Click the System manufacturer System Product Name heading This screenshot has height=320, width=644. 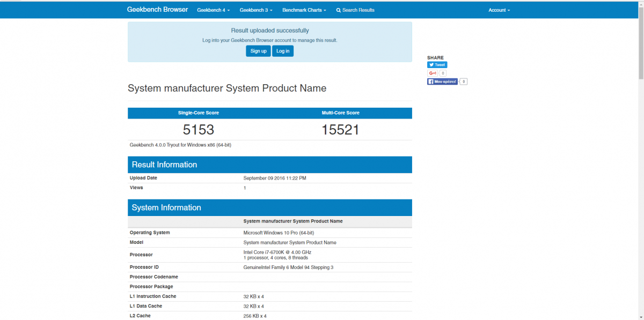(227, 88)
